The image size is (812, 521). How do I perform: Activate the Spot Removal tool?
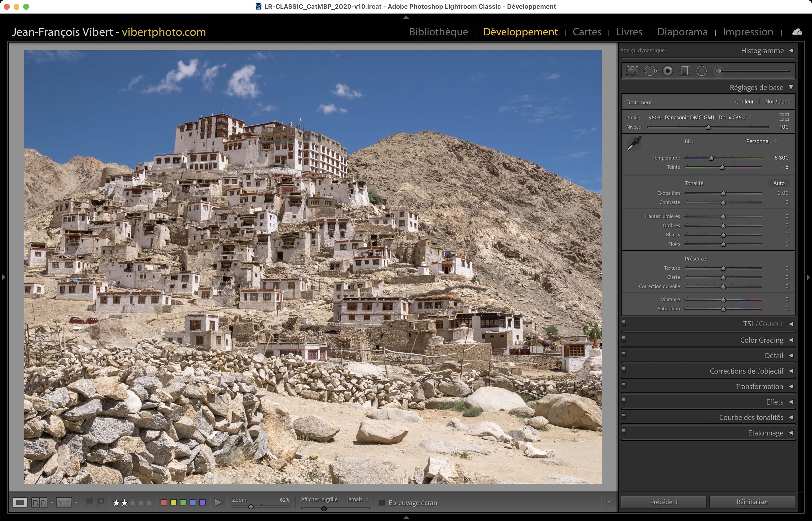[650, 71]
